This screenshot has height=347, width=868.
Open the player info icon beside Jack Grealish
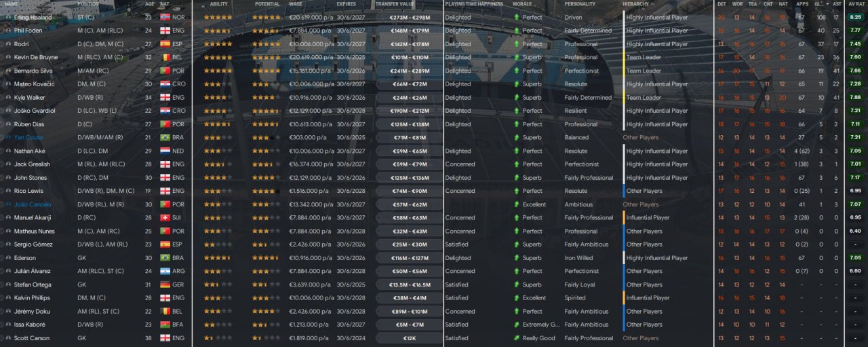point(7,164)
